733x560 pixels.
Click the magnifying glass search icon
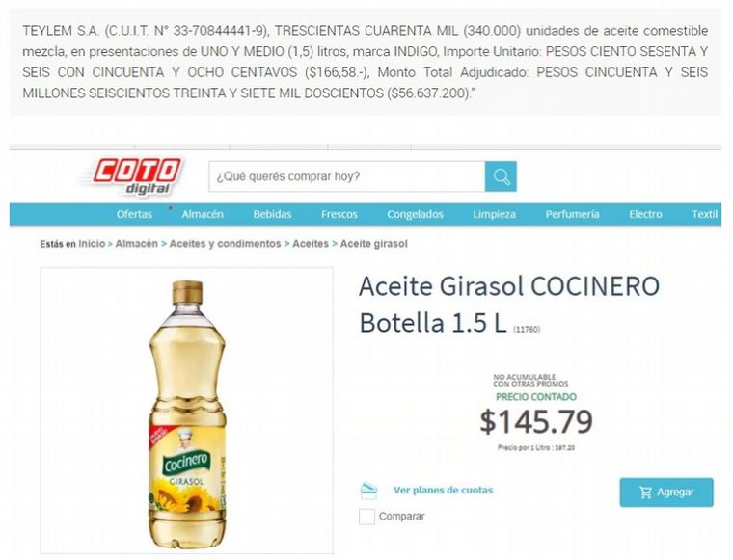[501, 176]
